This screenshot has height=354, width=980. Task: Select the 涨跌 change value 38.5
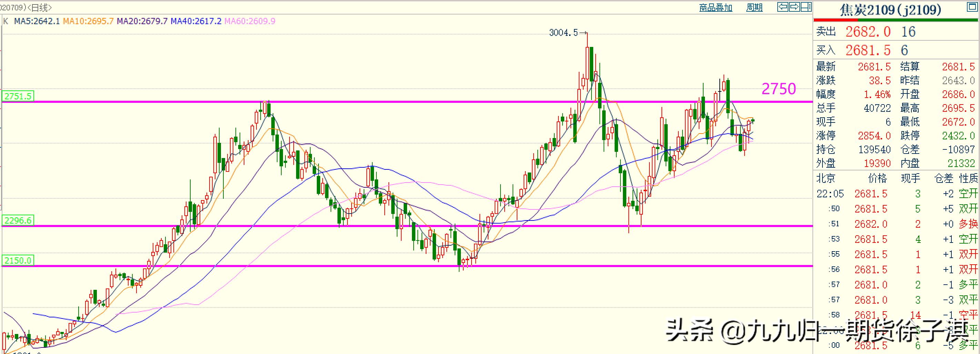tap(880, 81)
